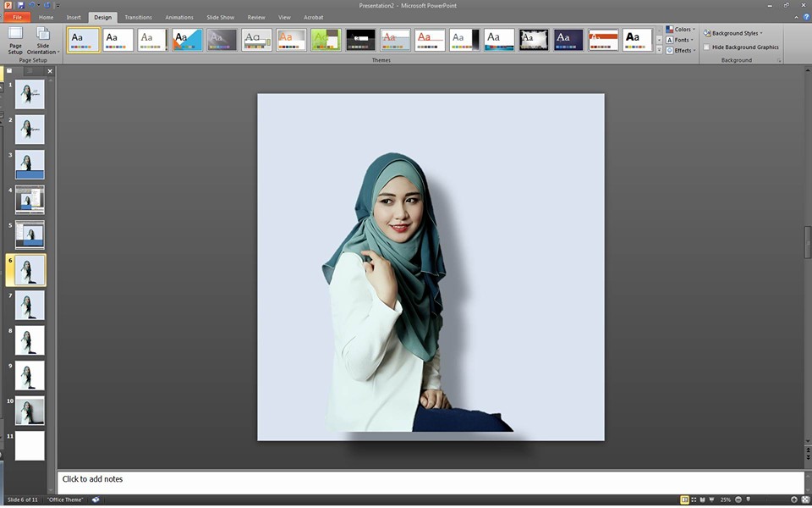The width and height of the screenshot is (812, 508).
Task: Click the Save icon in quick access toolbar
Action: 21,5
